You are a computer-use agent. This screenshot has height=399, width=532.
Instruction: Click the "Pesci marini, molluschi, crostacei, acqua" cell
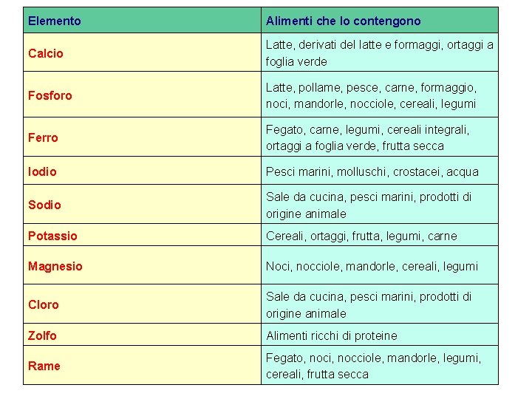pos(372,171)
